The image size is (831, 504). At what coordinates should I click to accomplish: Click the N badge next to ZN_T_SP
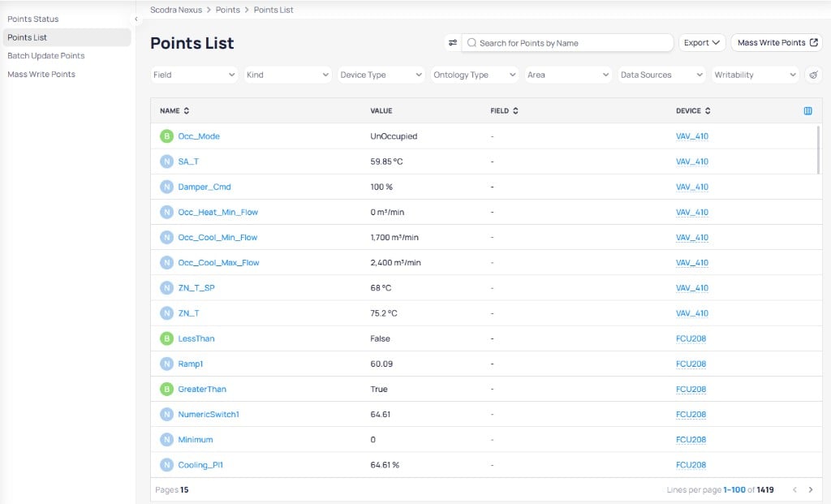tap(167, 288)
